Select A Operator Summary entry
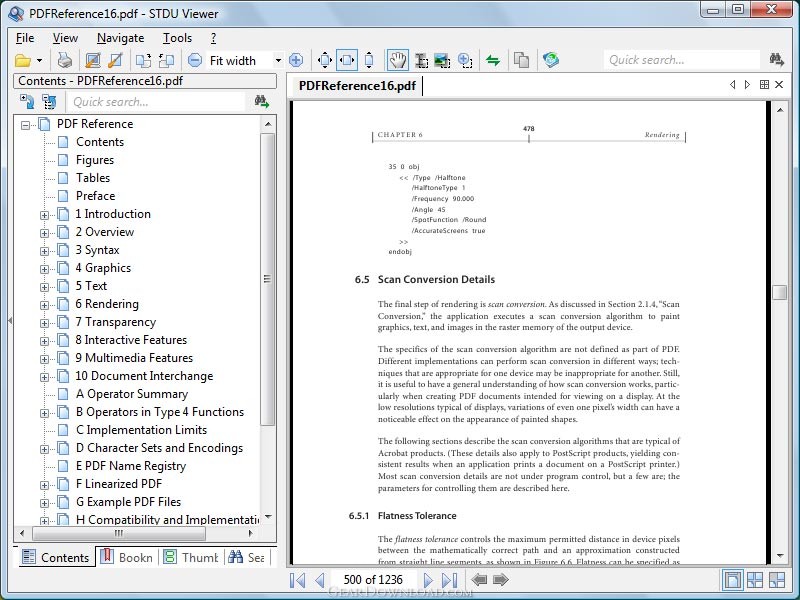The height and width of the screenshot is (600, 800). pyautogui.click(x=132, y=394)
